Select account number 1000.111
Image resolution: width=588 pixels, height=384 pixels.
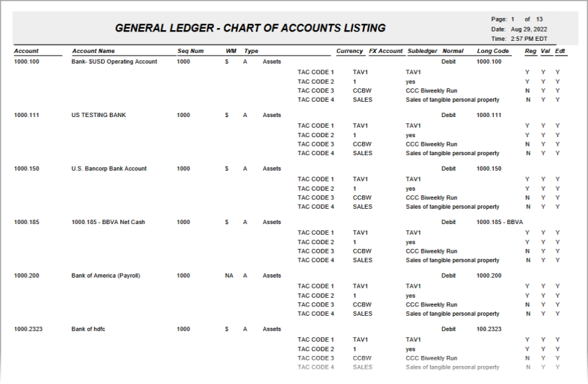click(27, 115)
